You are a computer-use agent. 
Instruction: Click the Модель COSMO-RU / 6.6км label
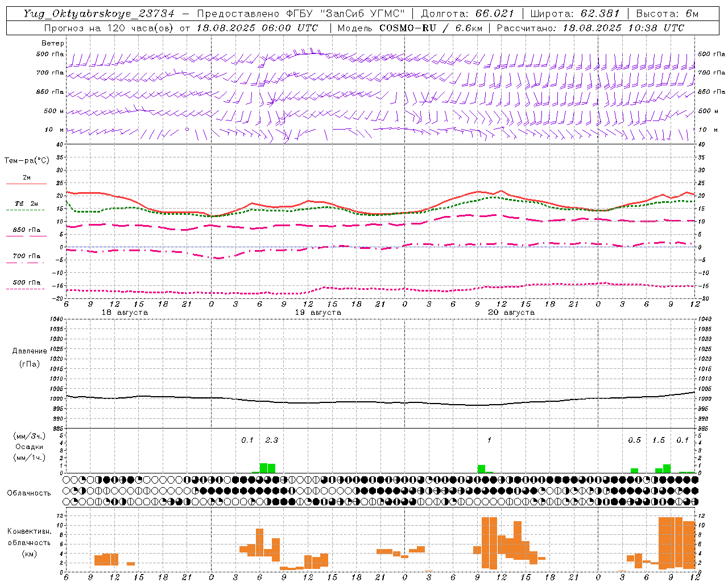(x=409, y=28)
